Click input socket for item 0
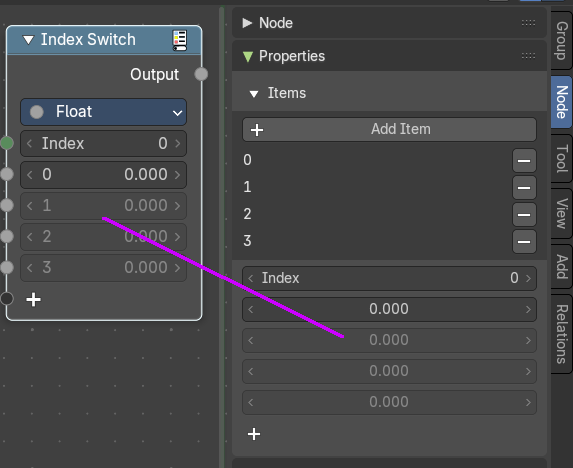 tap(7, 174)
